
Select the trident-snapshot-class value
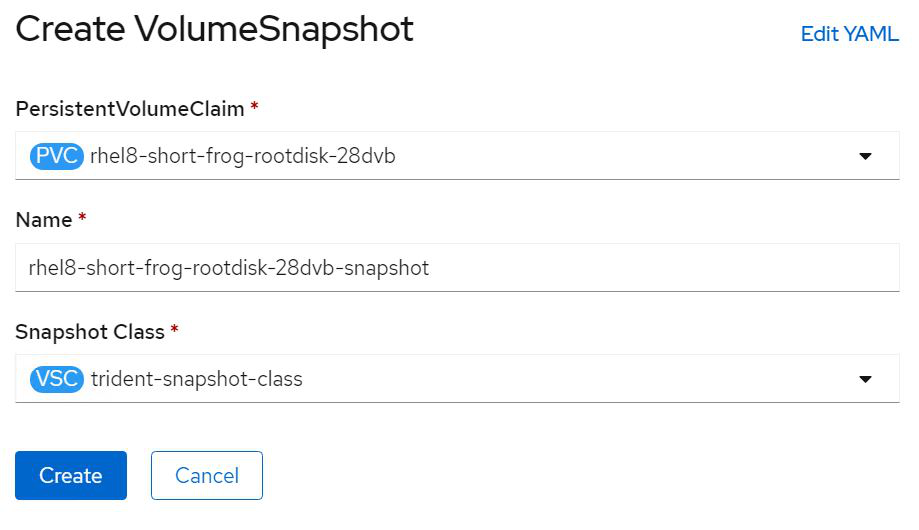point(197,379)
